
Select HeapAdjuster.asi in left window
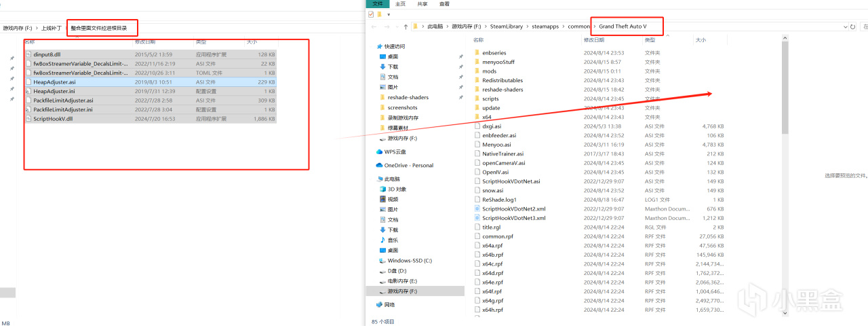coord(55,81)
